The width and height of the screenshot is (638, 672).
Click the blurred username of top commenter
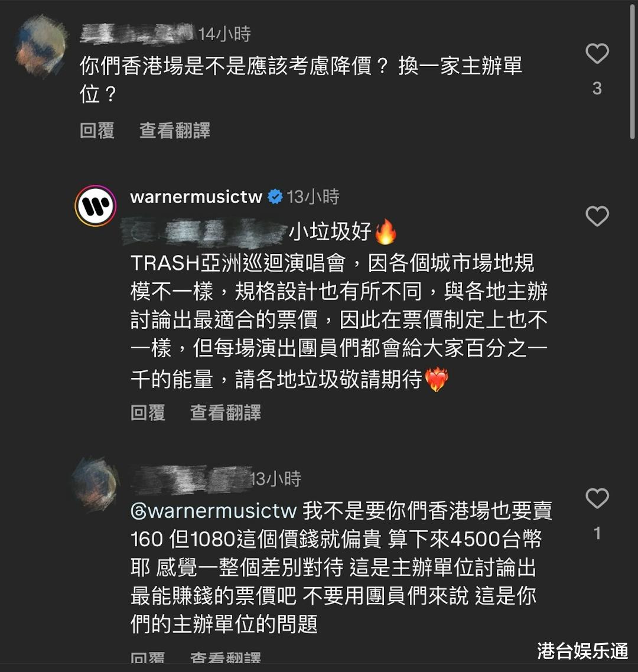[136, 34]
